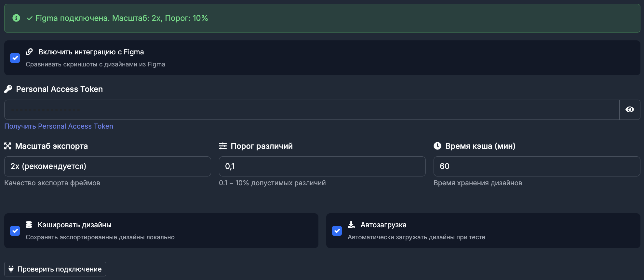Click the info icon in the green banner
Screen dimensions: 644x280
[x=16, y=18]
